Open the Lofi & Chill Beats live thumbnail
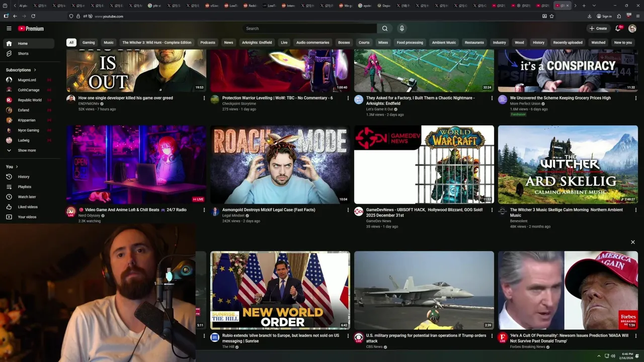Screen dimensions: 644x362 (136, 164)
